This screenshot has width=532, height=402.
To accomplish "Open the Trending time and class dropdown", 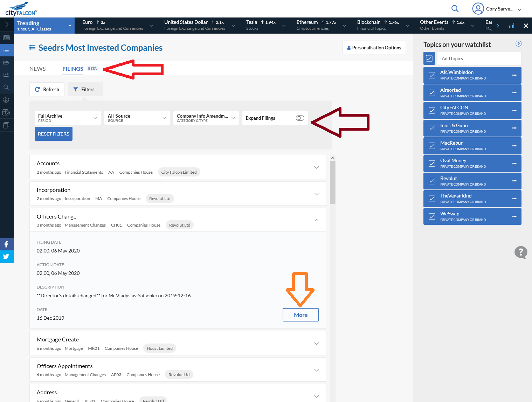I will (x=44, y=26).
